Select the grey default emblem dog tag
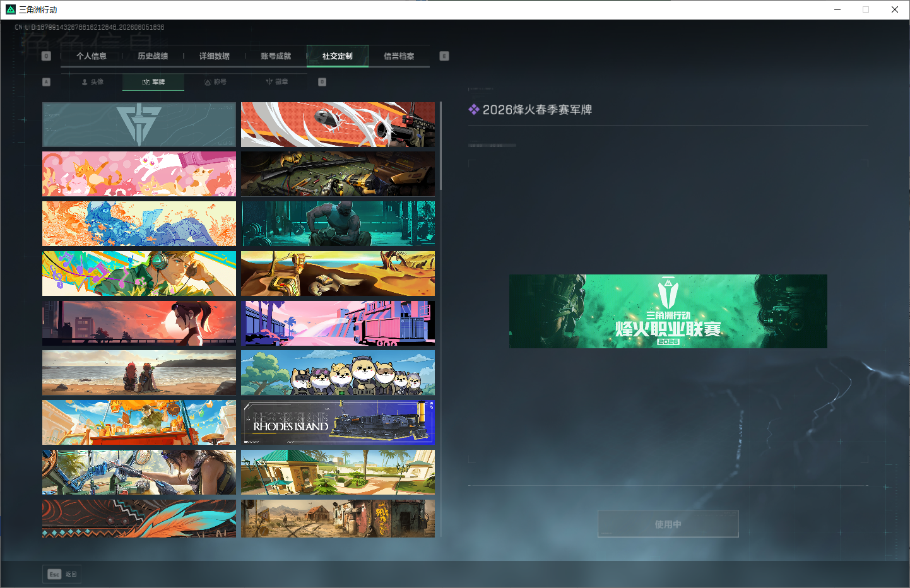The width and height of the screenshot is (910, 588). click(139, 124)
